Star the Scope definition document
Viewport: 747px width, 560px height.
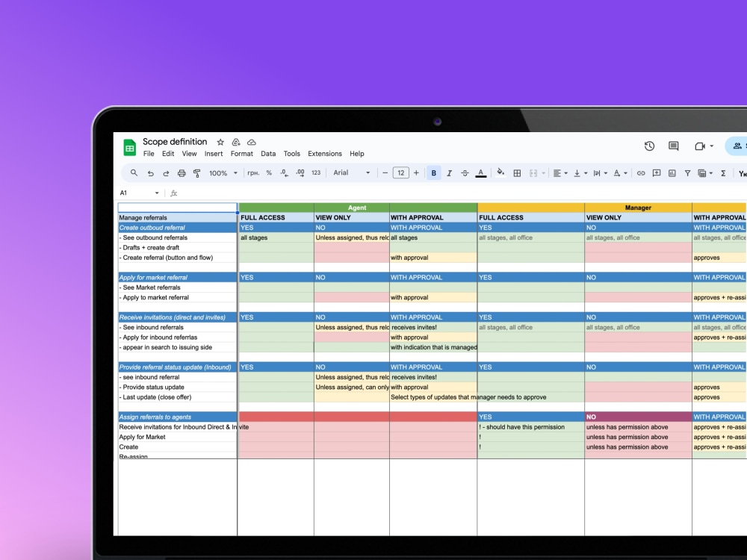[x=220, y=143]
